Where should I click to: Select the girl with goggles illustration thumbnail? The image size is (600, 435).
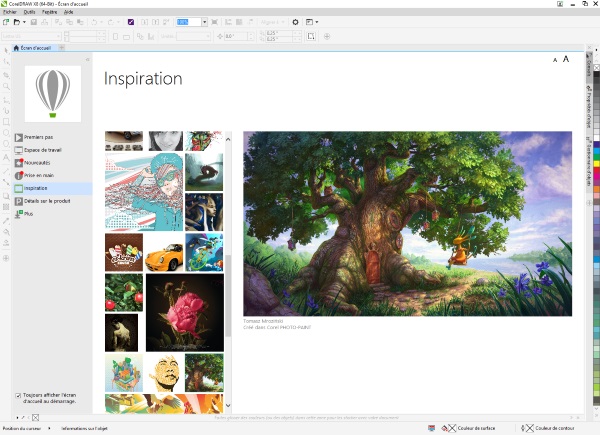click(x=144, y=192)
